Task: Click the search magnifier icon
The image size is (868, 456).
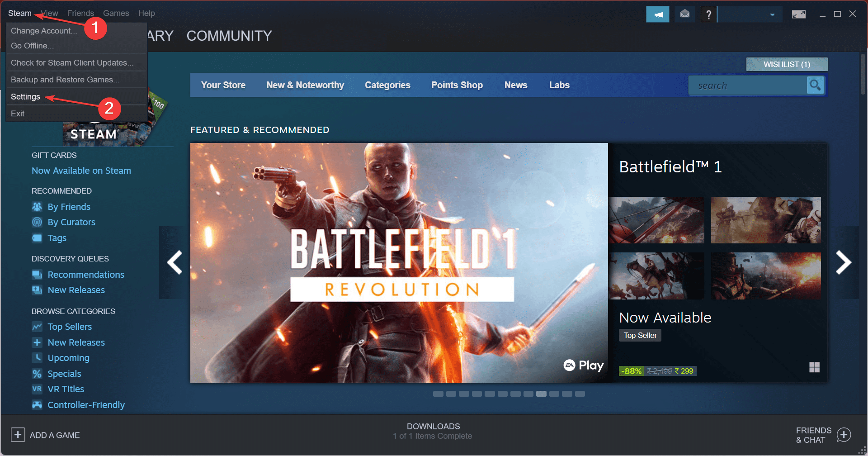Action: pyautogui.click(x=816, y=85)
